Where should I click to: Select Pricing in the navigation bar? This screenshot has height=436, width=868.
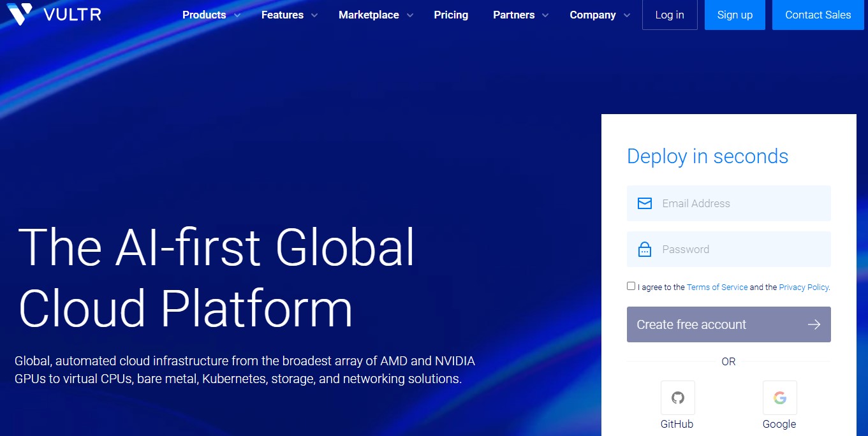pos(451,15)
